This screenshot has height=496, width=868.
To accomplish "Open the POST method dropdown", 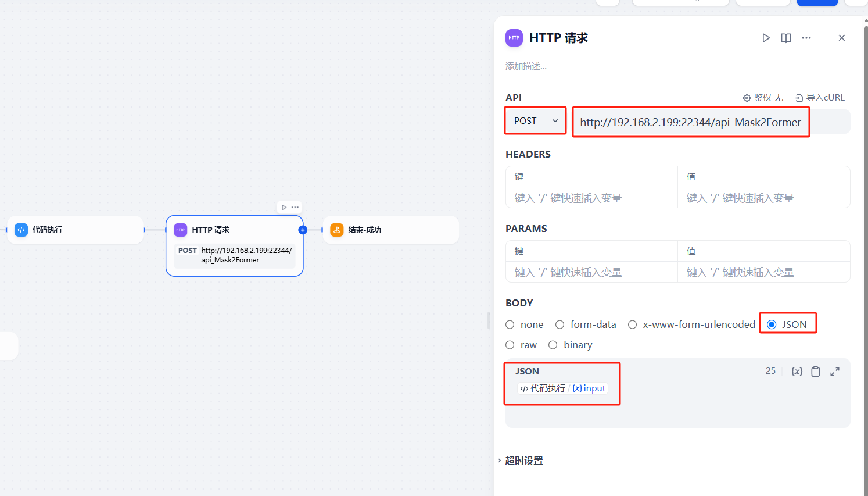I will click(535, 121).
